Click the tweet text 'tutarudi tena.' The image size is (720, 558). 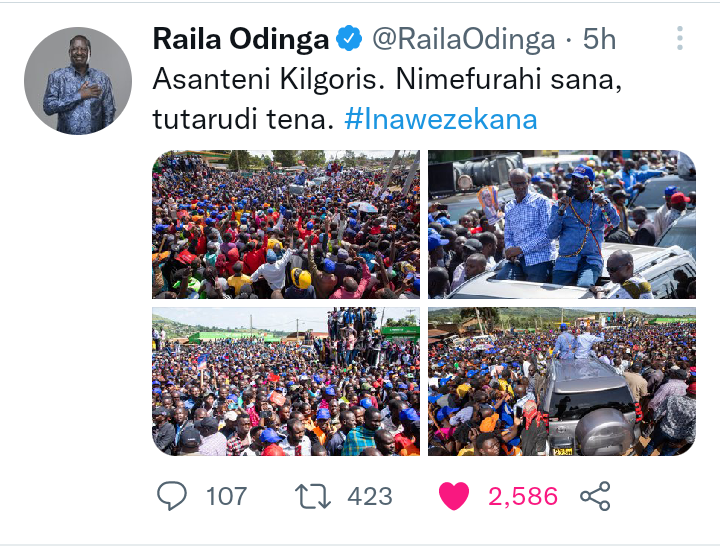click(x=243, y=119)
